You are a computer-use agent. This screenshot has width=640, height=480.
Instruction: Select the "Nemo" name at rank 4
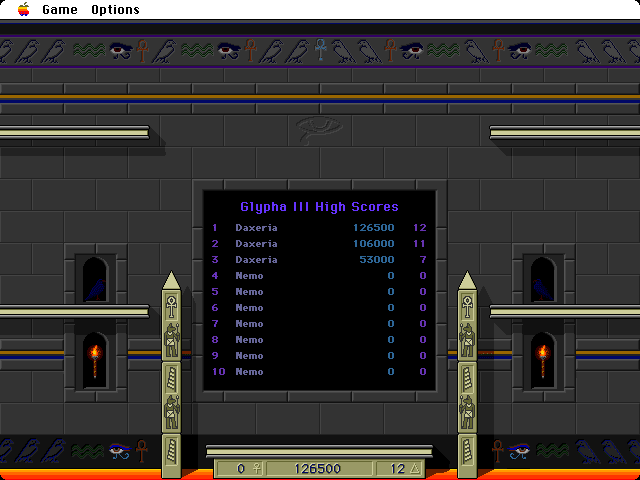click(x=249, y=276)
